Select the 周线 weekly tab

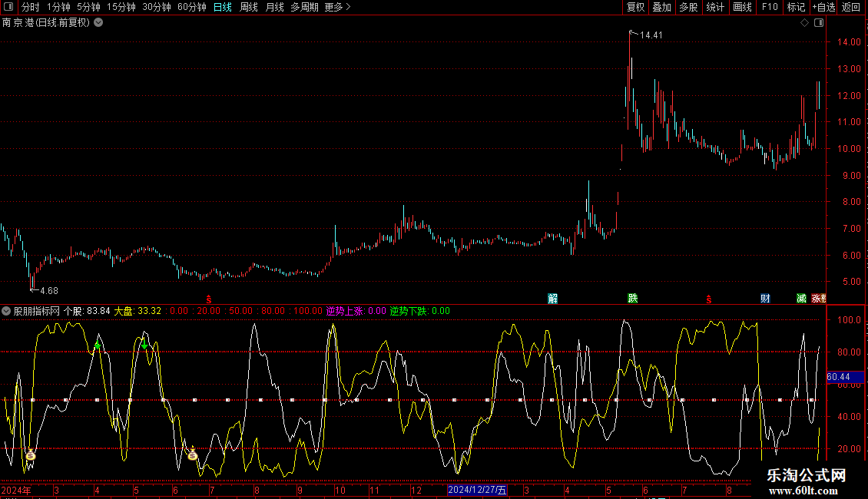[249, 7]
